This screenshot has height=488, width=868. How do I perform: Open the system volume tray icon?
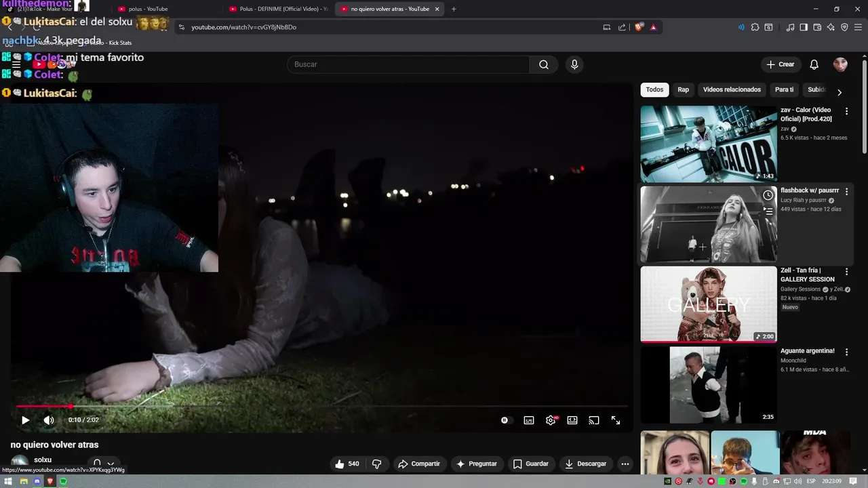(799, 481)
